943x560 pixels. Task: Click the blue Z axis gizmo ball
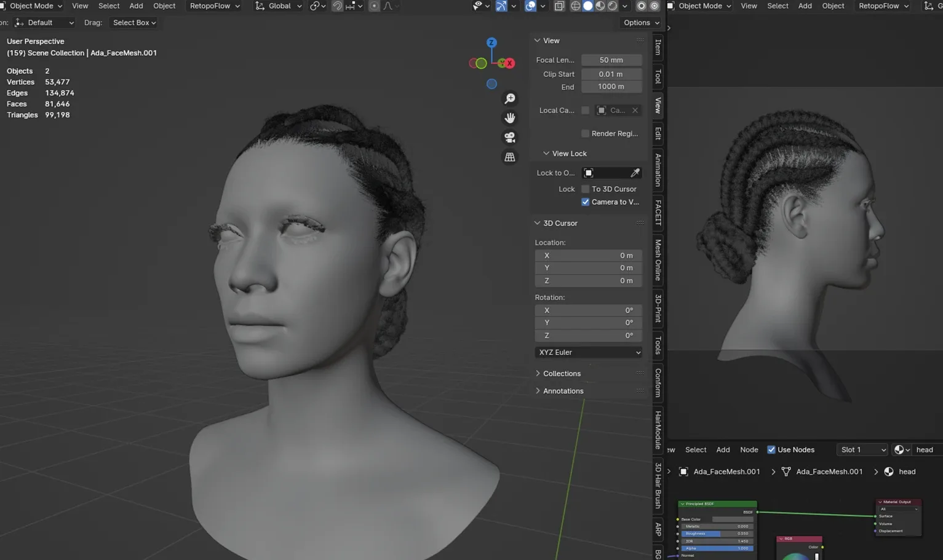click(x=491, y=42)
